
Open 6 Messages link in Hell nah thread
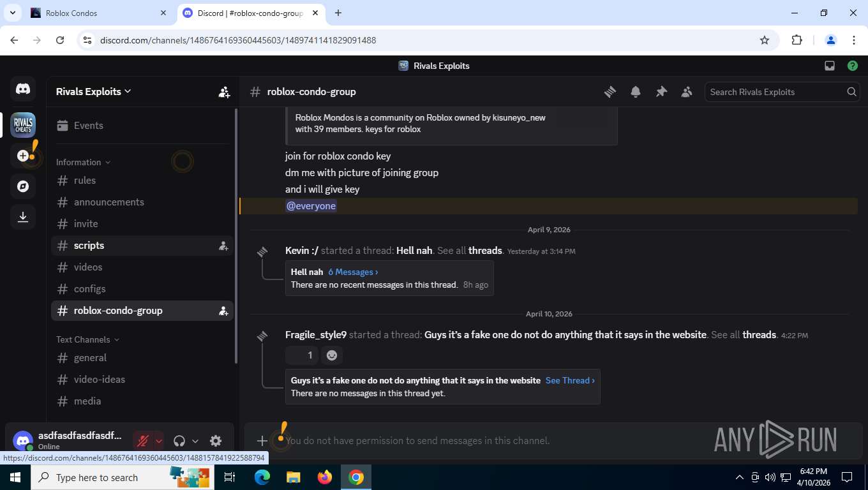[x=353, y=272]
